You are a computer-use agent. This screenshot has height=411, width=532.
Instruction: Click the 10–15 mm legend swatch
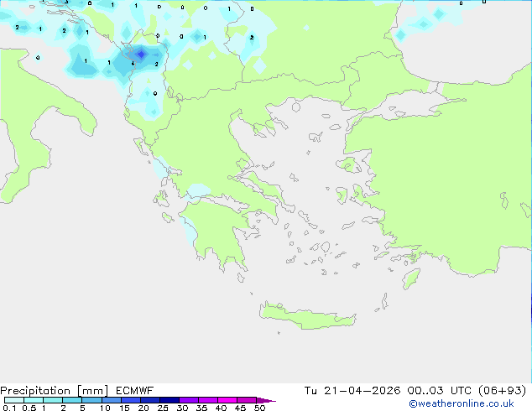[x=111, y=400]
